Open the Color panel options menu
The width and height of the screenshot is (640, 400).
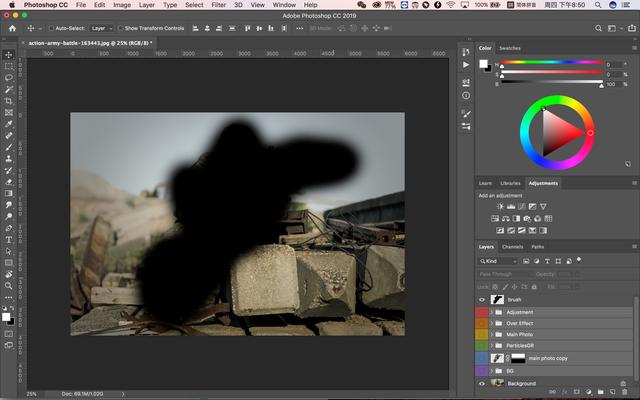[x=634, y=48]
